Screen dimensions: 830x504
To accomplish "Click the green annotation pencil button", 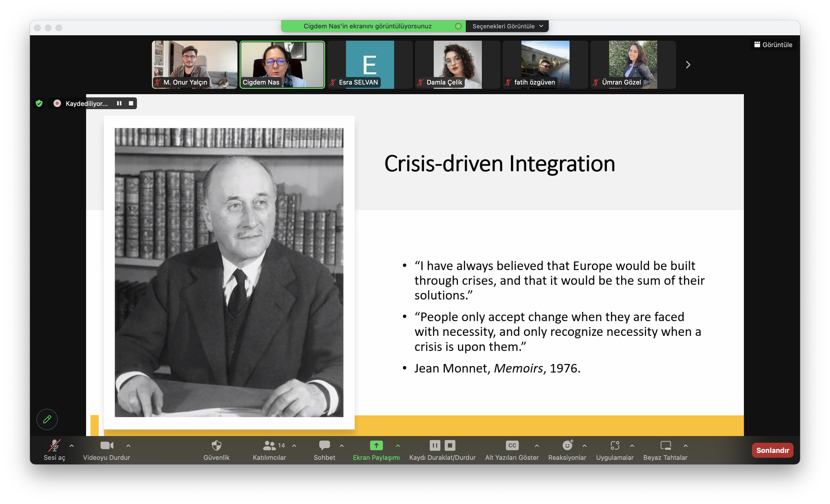I will pos(47,419).
